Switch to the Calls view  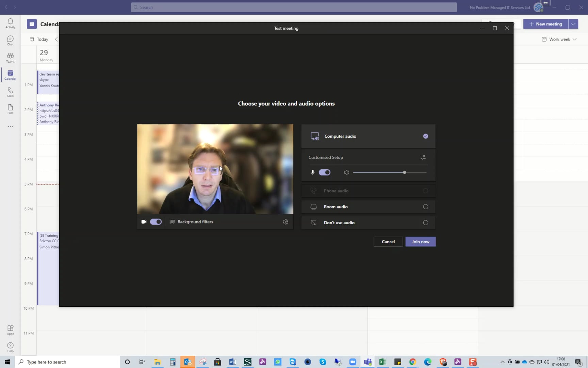10,91
